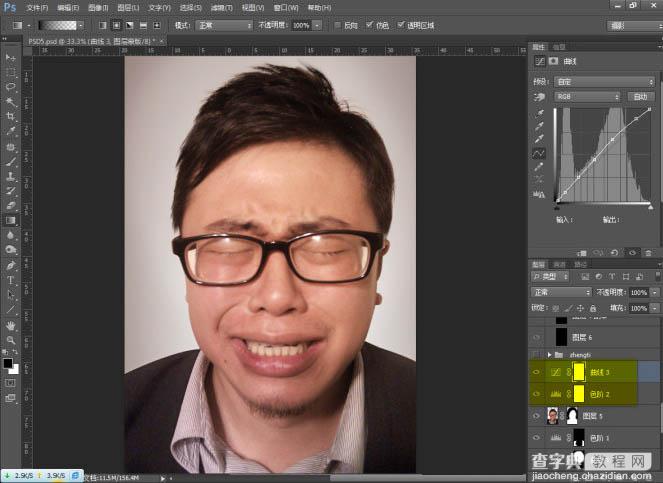Show the 图层 6 layer

click(537, 337)
